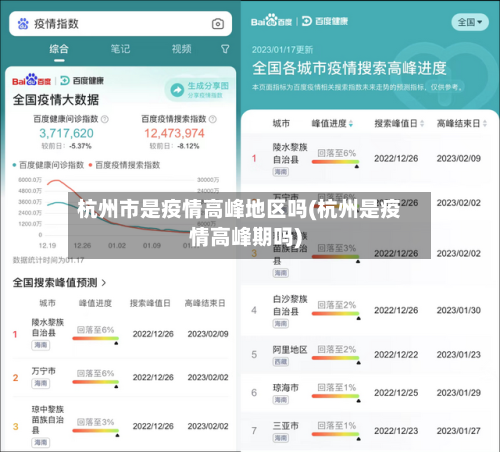The height and width of the screenshot is (452, 500).
Task: Tap the 生成分享图 share button
Action: 200,90
